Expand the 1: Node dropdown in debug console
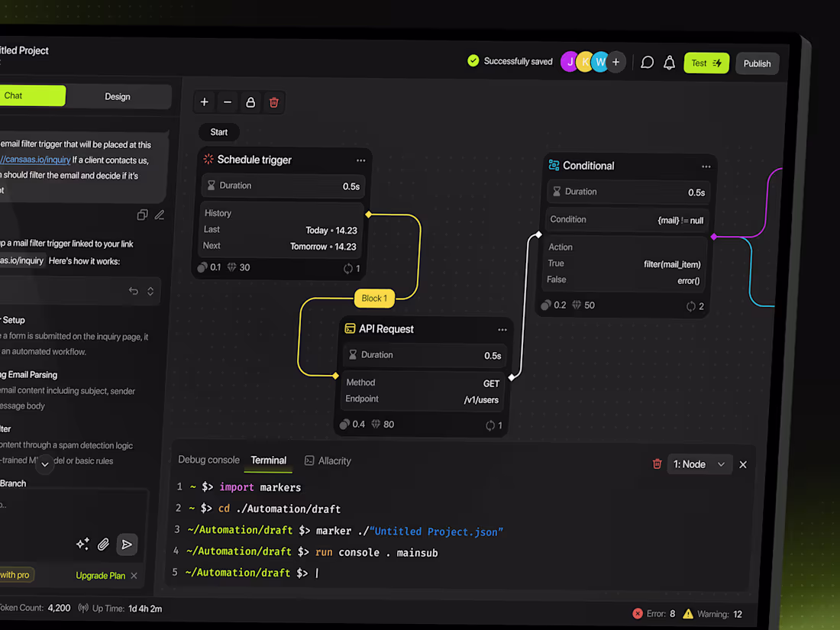The width and height of the screenshot is (840, 630). (x=699, y=464)
